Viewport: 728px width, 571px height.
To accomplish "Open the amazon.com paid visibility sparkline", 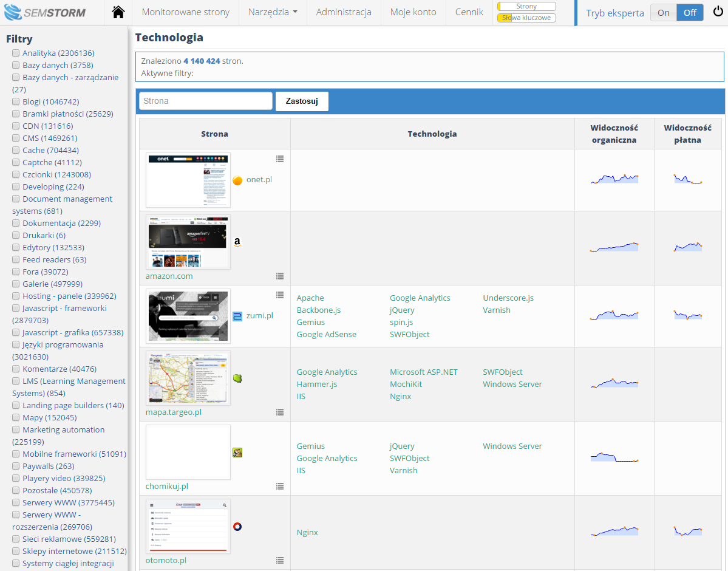I will click(687, 247).
